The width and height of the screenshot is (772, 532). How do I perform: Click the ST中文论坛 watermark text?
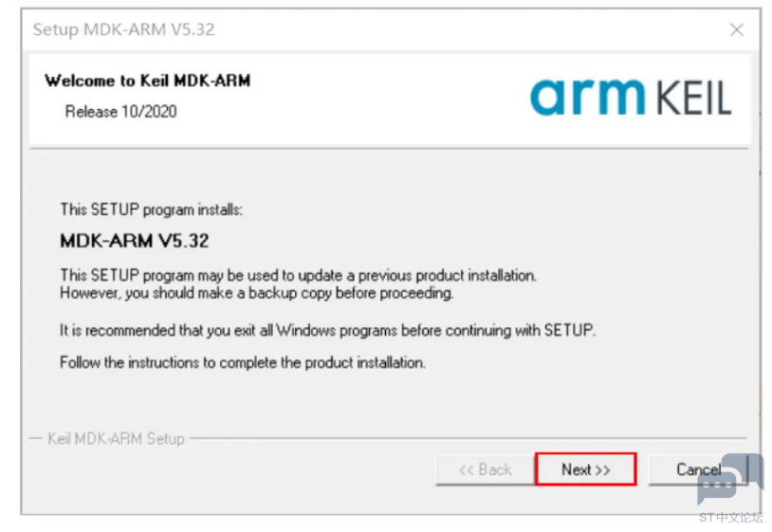pos(730,517)
